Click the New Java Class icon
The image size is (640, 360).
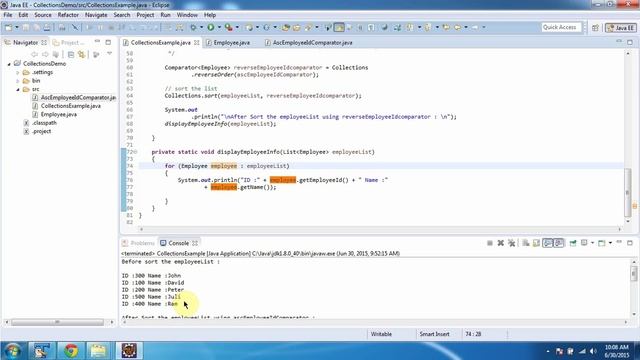tap(266, 27)
